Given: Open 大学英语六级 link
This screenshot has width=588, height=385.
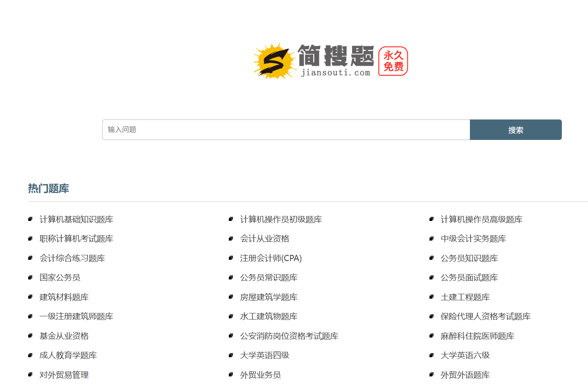Looking at the screenshot, I should (465, 355).
